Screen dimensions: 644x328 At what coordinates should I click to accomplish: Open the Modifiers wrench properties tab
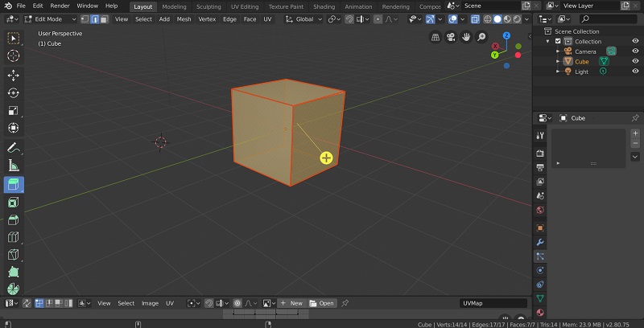(x=540, y=241)
